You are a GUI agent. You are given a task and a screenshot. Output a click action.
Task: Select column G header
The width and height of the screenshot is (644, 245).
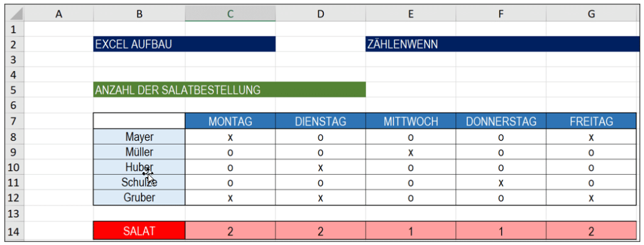(591, 14)
